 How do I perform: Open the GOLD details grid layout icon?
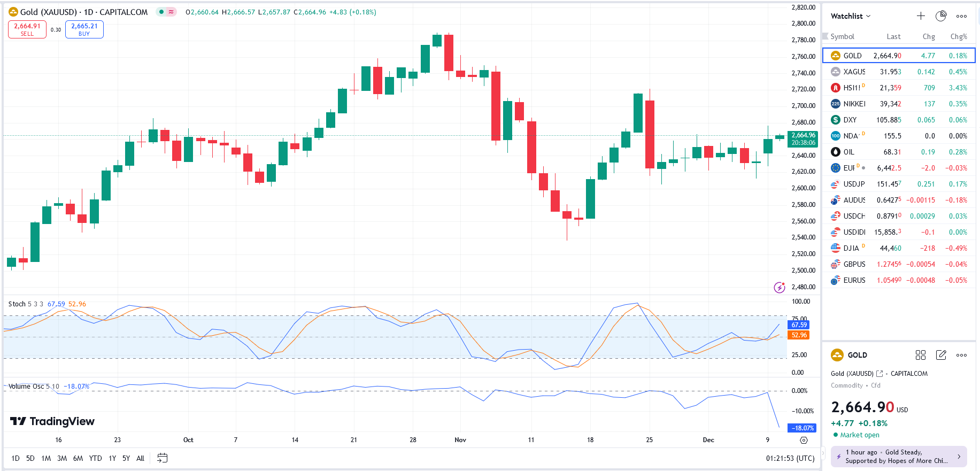pos(920,355)
